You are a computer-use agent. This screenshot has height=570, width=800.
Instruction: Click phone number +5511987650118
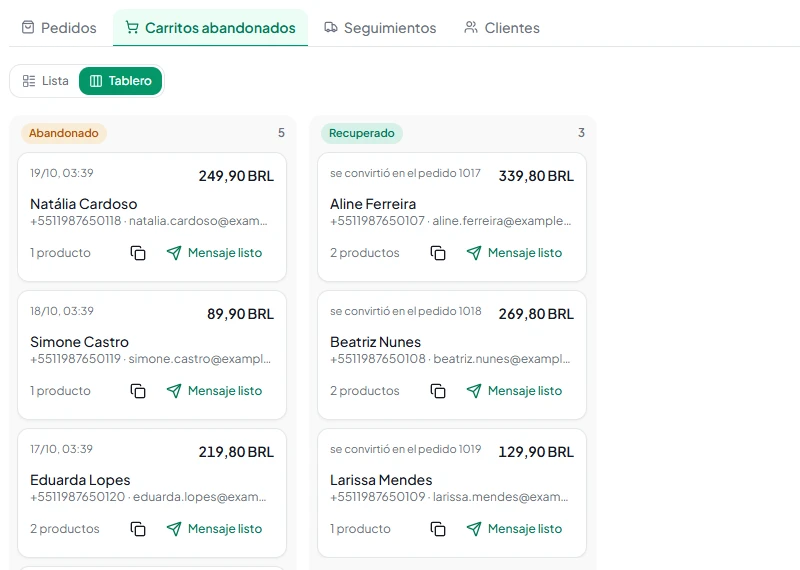(x=76, y=221)
